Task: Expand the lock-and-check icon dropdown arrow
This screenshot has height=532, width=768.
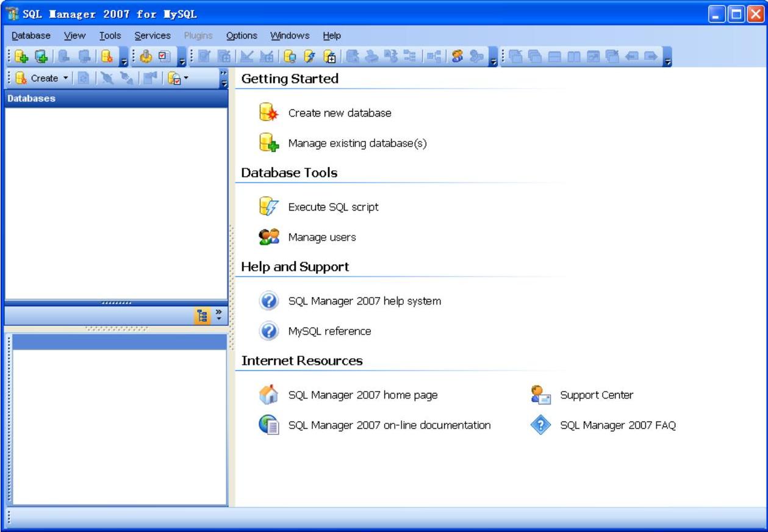Action: pyautogui.click(x=186, y=78)
